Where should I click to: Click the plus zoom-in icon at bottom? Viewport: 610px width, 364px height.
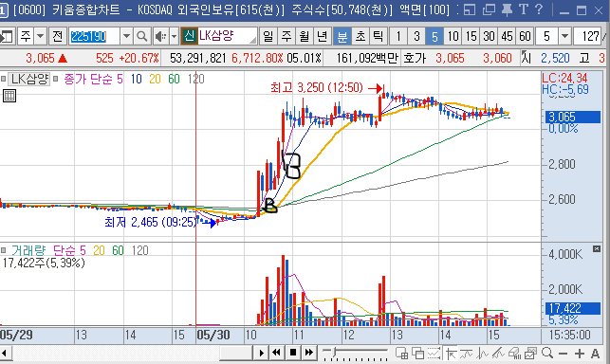click(x=579, y=354)
